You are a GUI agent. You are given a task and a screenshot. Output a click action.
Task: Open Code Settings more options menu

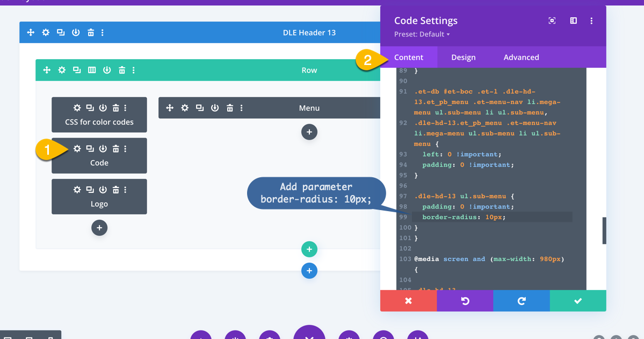pyautogui.click(x=591, y=20)
